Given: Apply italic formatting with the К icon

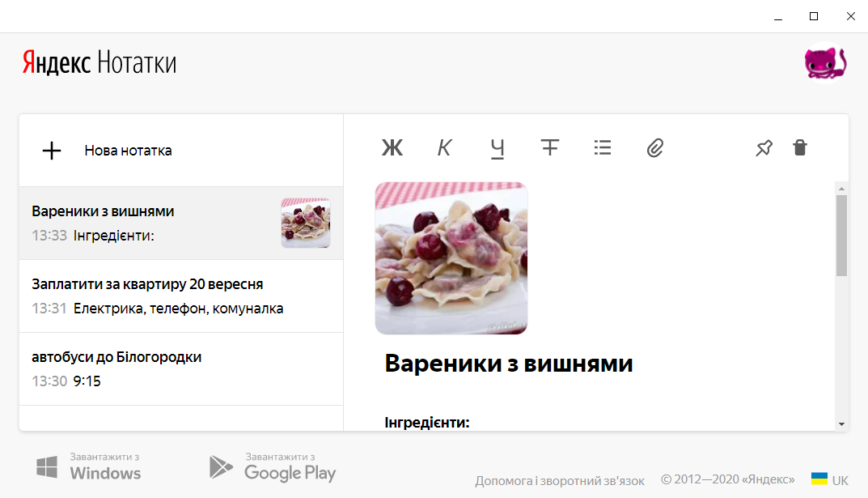Looking at the screenshot, I should click(x=445, y=148).
